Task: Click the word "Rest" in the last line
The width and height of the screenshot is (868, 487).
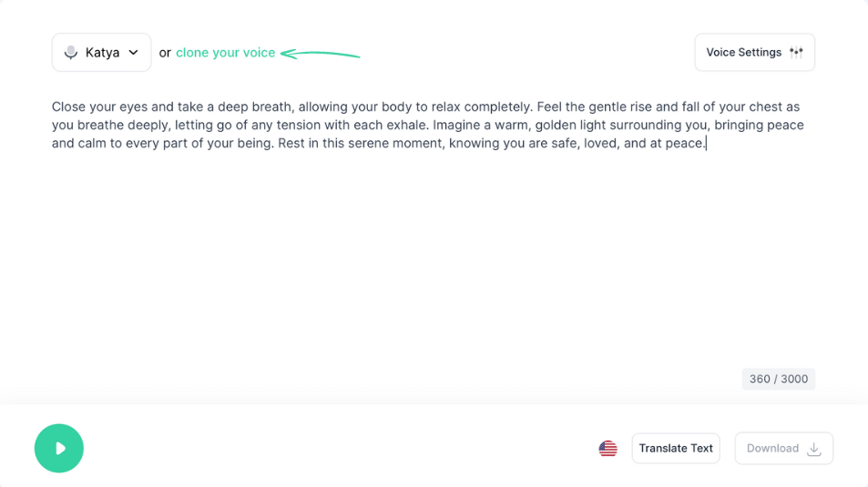Action: pos(291,143)
